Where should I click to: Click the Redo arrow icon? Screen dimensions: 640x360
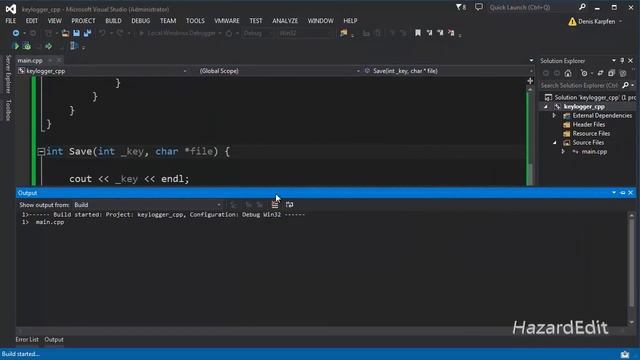click(120, 33)
